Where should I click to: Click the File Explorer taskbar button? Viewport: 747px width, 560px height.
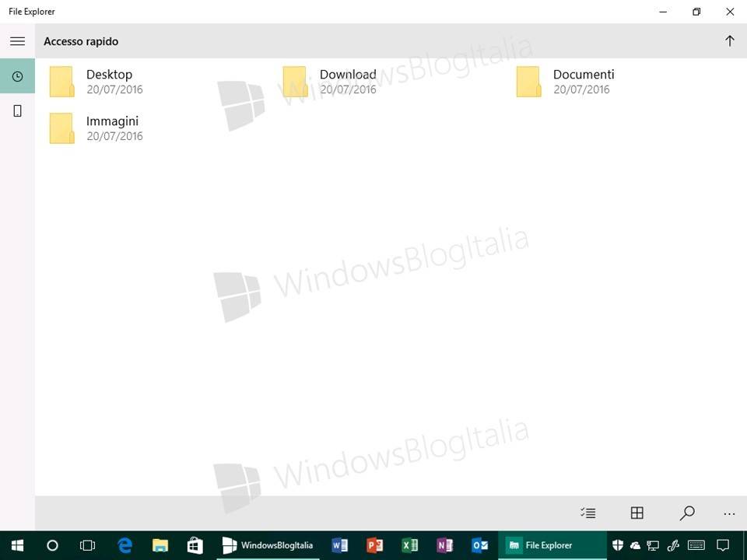coord(552,545)
